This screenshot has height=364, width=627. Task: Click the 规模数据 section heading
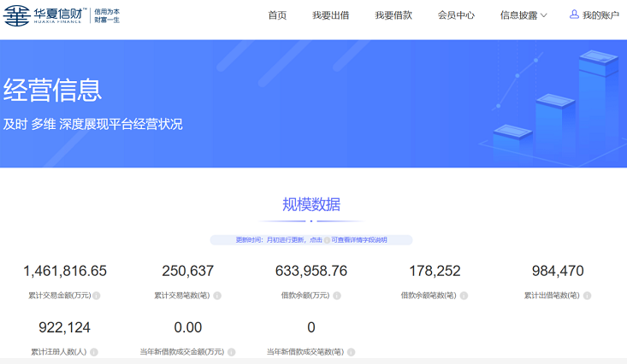coord(311,204)
